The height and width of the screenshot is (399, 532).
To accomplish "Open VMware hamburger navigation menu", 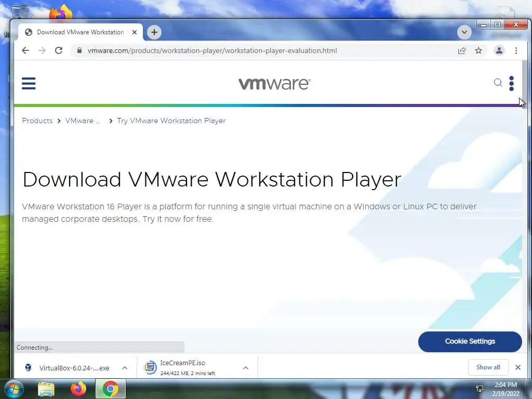I will pos(29,83).
